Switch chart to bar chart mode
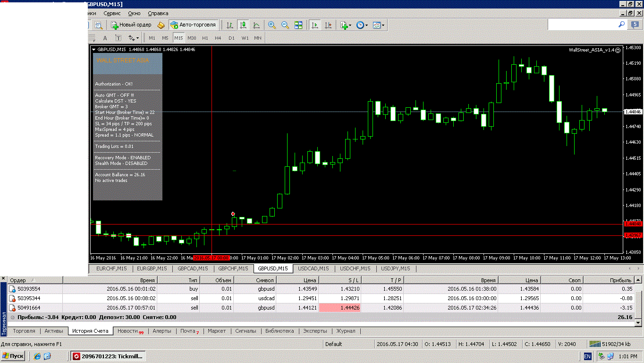 tap(230, 25)
